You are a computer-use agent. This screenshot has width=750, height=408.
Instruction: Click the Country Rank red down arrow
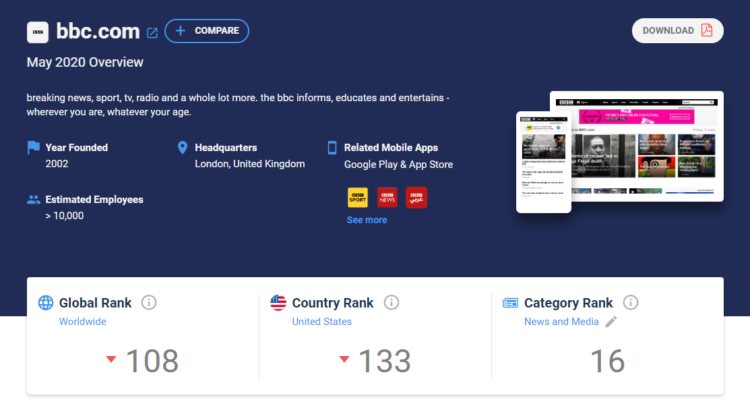(x=344, y=359)
